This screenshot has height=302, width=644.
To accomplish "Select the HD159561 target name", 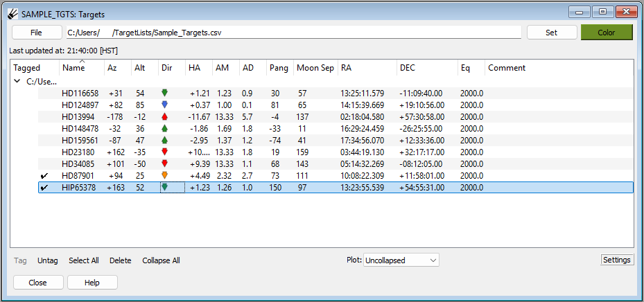I will (80, 141).
